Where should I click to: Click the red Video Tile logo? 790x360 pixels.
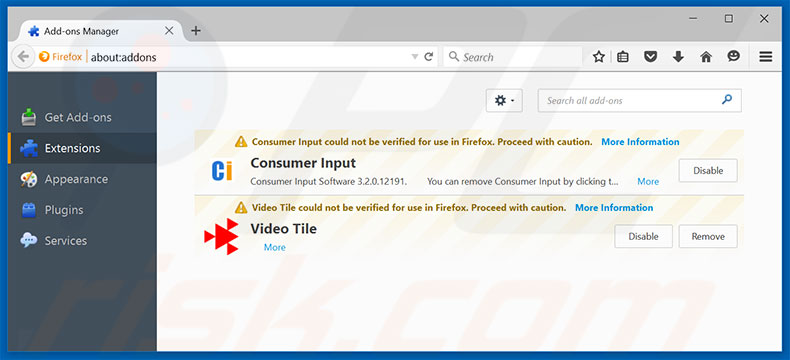coord(222,236)
